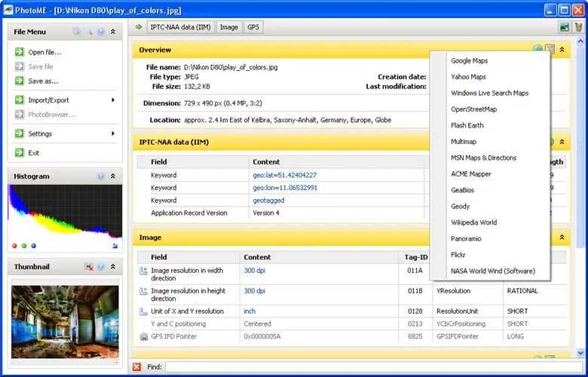
Task: Click the Image toolbar button
Action: [x=228, y=27]
